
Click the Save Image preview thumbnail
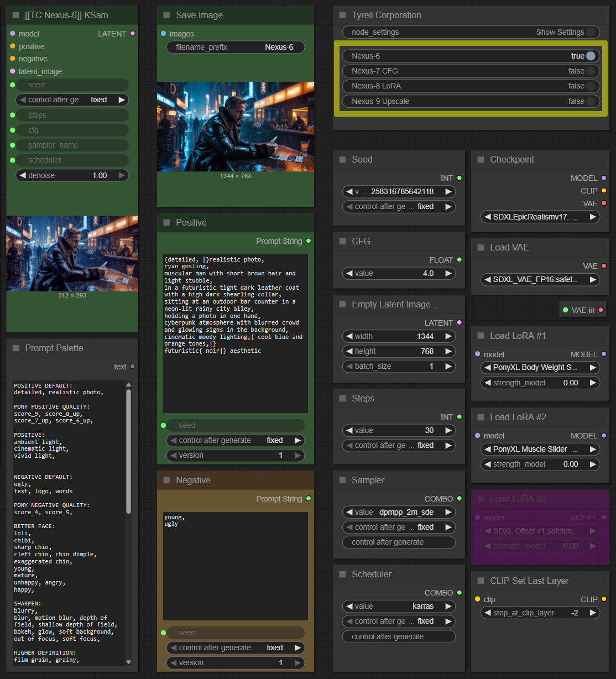click(x=236, y=127)
